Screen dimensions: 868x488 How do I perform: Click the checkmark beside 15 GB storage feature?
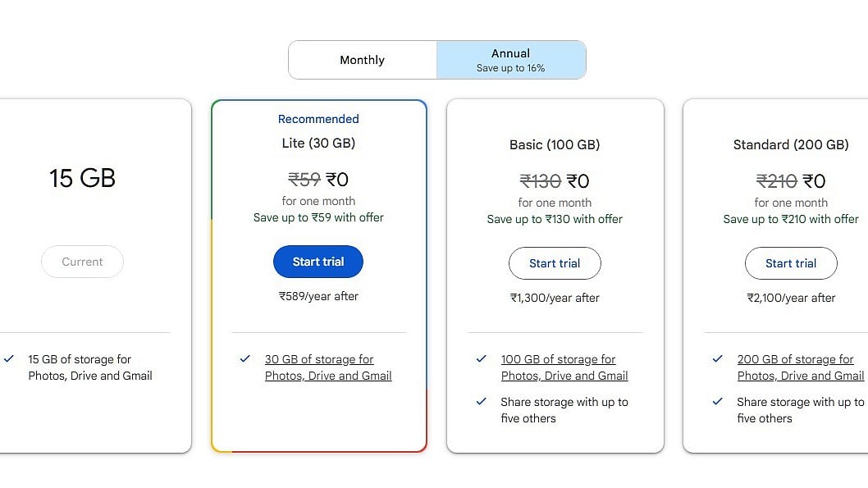(9, 358)
